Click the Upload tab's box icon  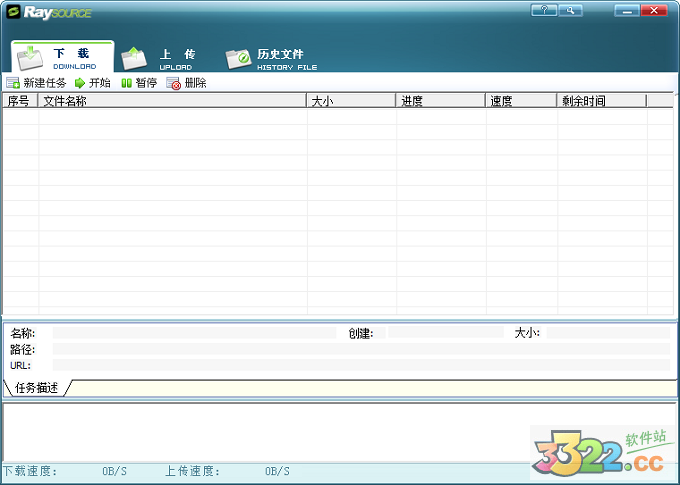(x=134, y=58)
